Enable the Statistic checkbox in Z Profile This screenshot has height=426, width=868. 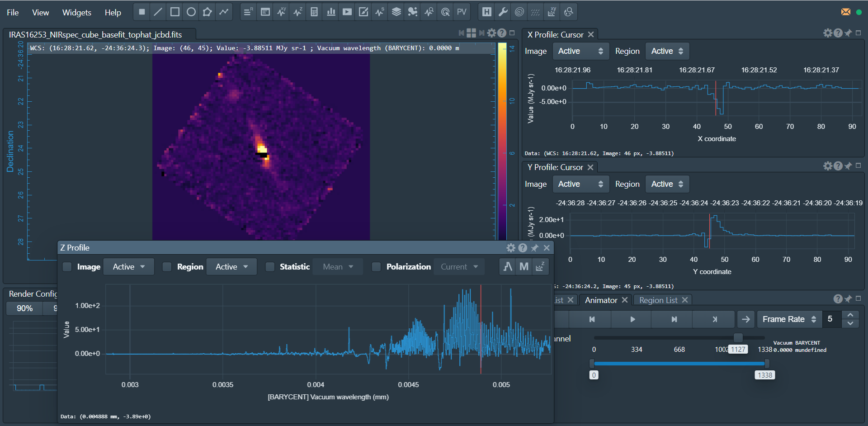pos(270,267)
